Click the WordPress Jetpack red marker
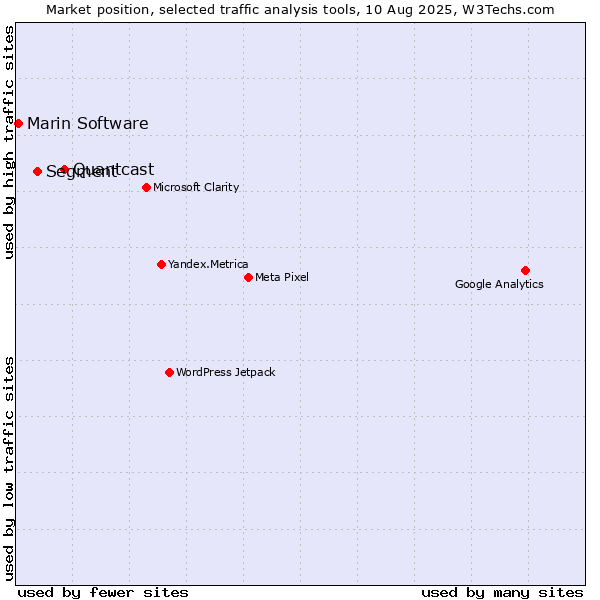This screenshot has height=600, width=600. click(x=170, y=372)
